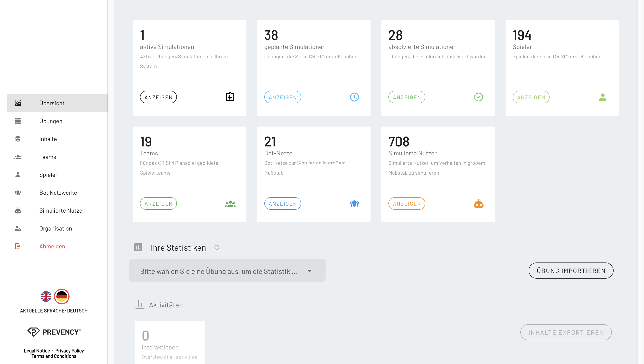Click the Interaktionen activity card
The height and width of the screenshot is (364, 644).
pos(169,343)
